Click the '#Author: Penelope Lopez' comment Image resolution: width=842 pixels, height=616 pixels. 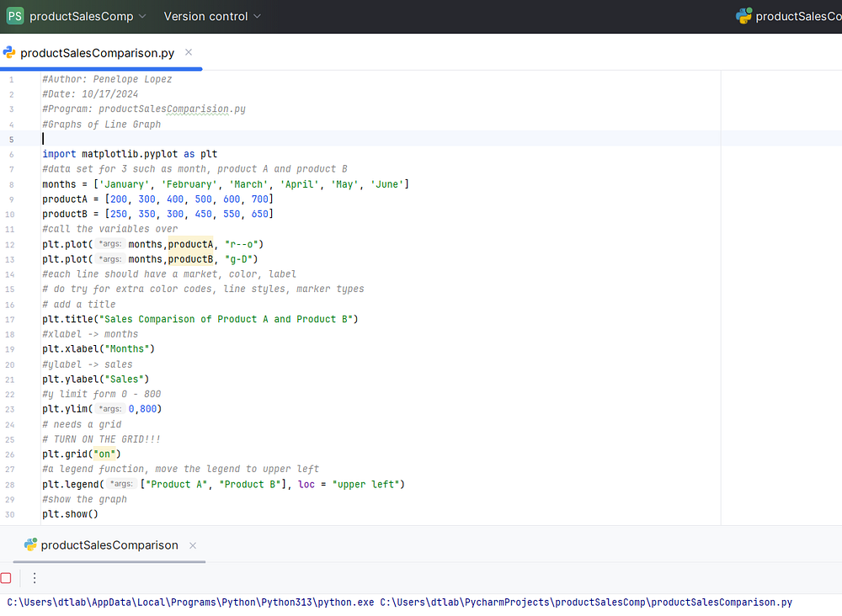click(108, 79)
